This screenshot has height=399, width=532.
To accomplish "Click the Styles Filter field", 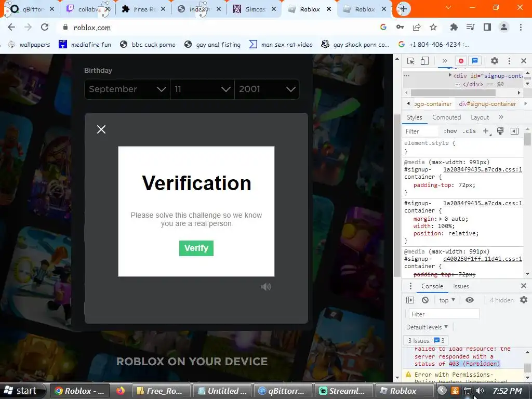I will pos(421,131).
